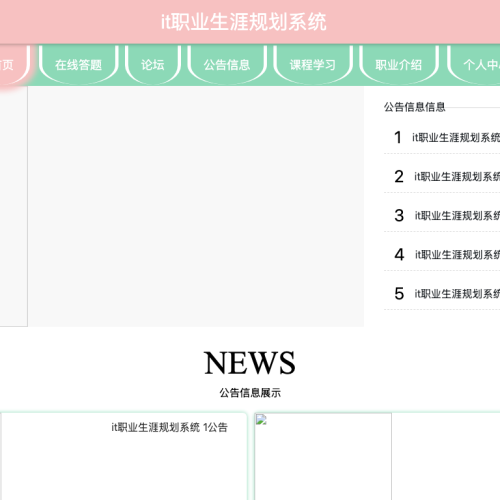Click the broken image thumbnail in second news card

pos(323,456)
